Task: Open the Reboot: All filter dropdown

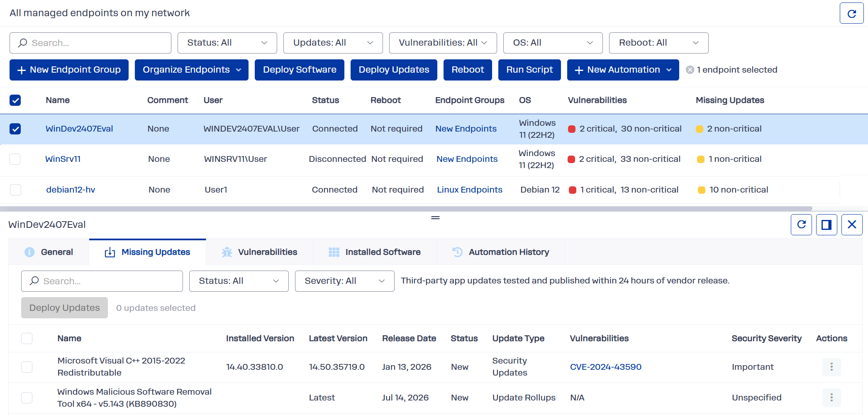Action: point(659,43)
